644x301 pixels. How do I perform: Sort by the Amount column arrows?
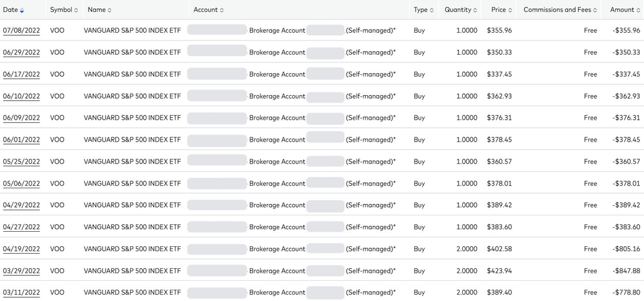(638, 10)
